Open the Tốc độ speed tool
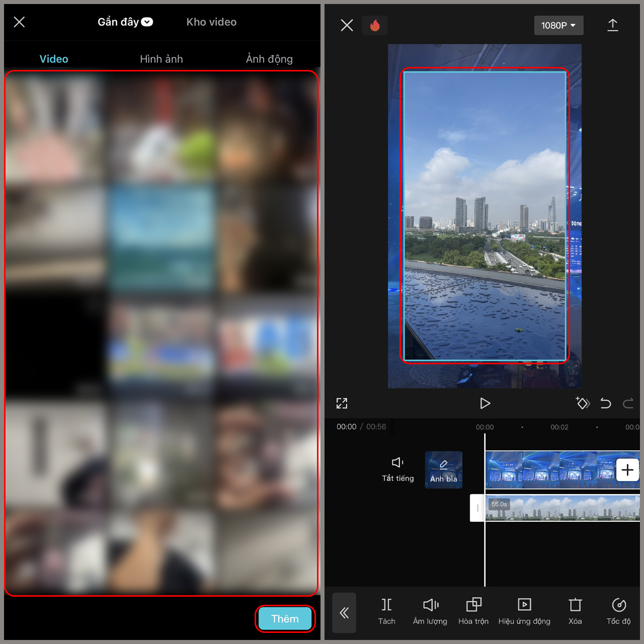Viewport: 644px width, 644px height. click(618, 611)
